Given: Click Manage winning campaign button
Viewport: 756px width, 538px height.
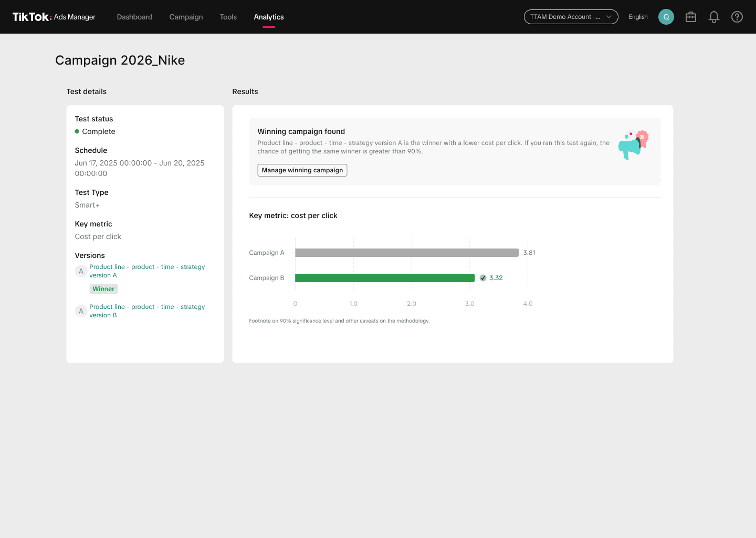Looking at the screenshot, I should click(x=302, y=170).
